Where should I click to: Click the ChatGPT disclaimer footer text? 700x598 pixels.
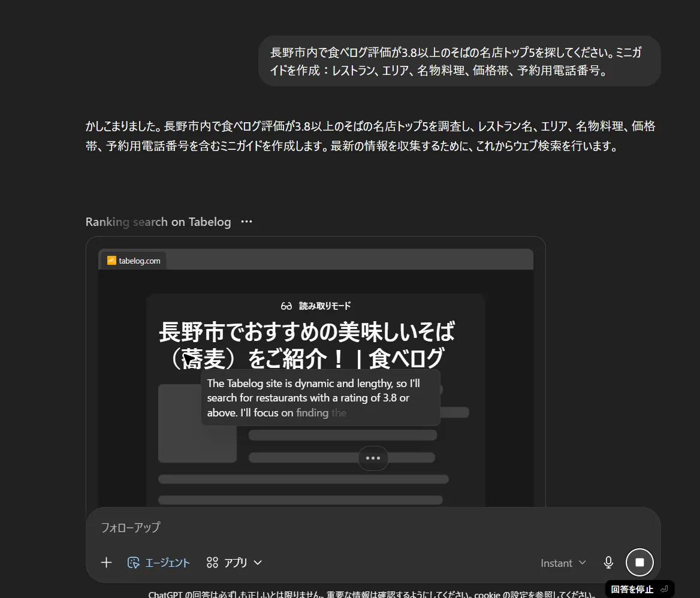[372, 594]
